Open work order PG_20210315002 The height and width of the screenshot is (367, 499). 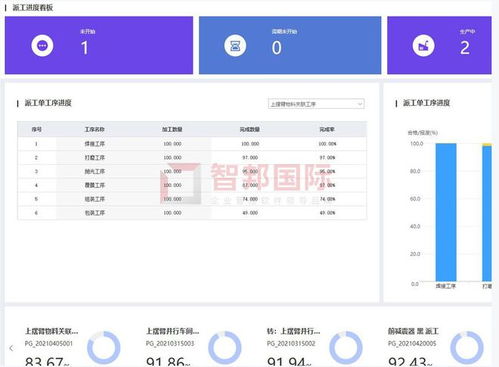(291, 343)
